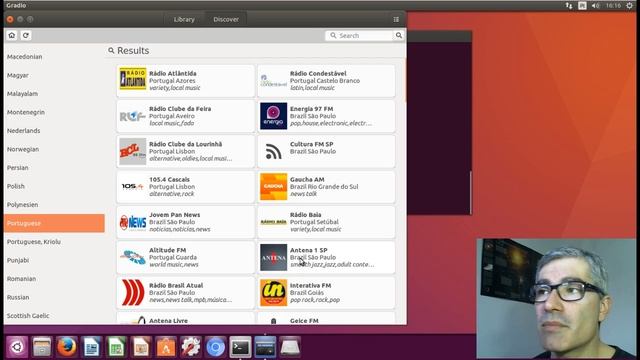Open session power menu gear
Screen dimensions: 640x360
[630, 5]
